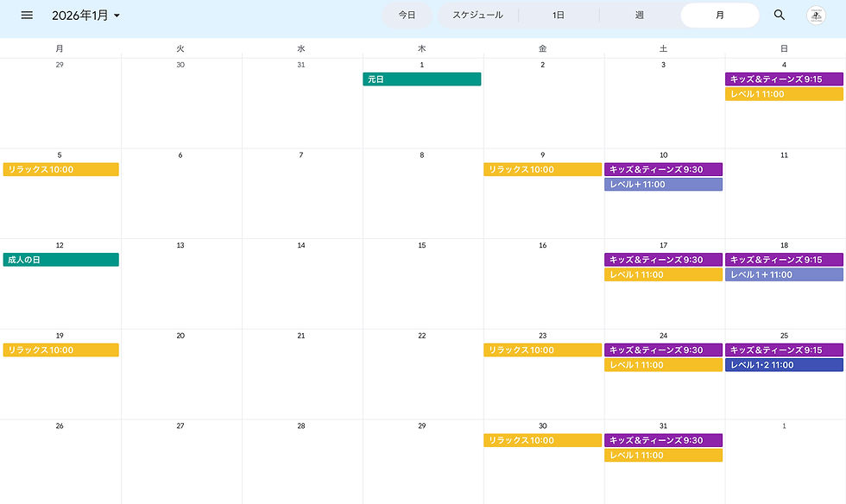Open レベル1+ 11:00 on January 18
Screen dimensions: 846x504
point(784,274)
